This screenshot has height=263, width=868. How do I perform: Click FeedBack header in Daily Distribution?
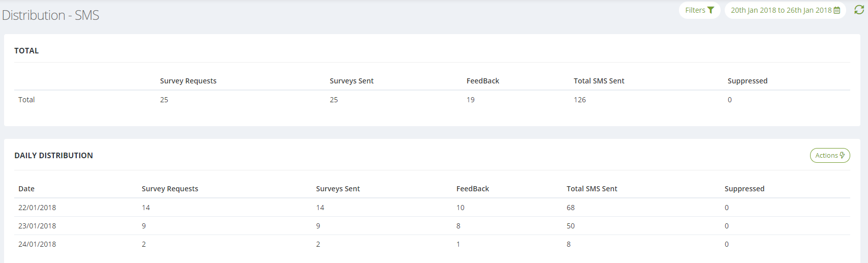click(473, 189)
